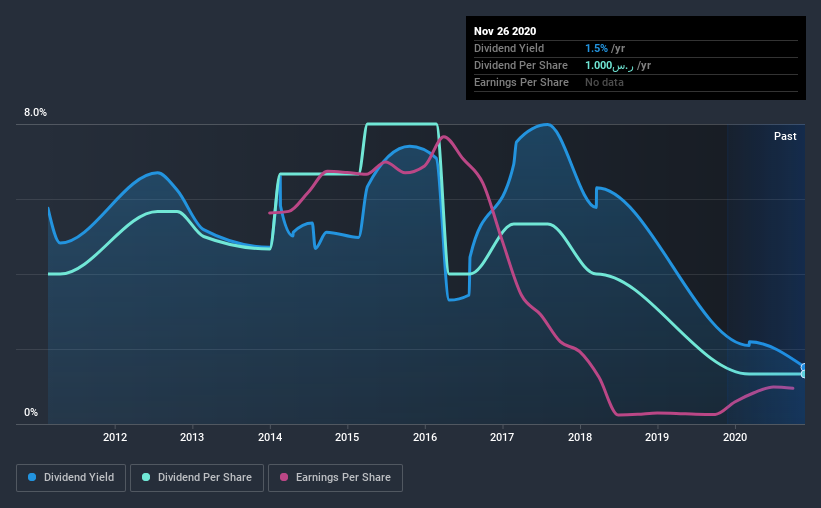Click the 8.0% y-axis label
Image resolution: width=821 pixels, height=508 pixels.
[x=35, y=113]
